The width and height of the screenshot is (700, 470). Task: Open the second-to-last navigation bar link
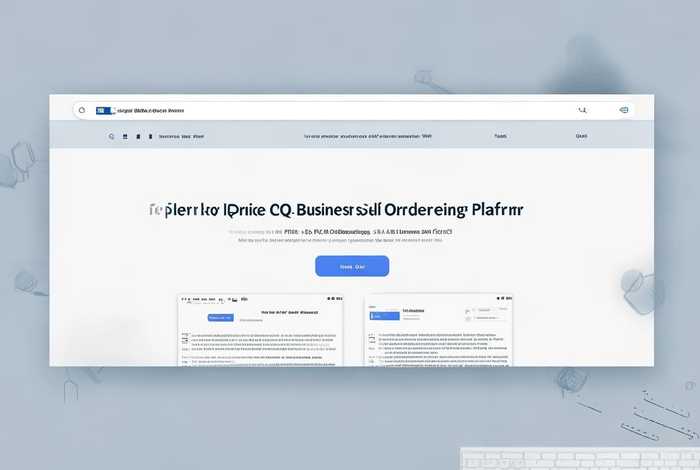(x=500, y=136)
